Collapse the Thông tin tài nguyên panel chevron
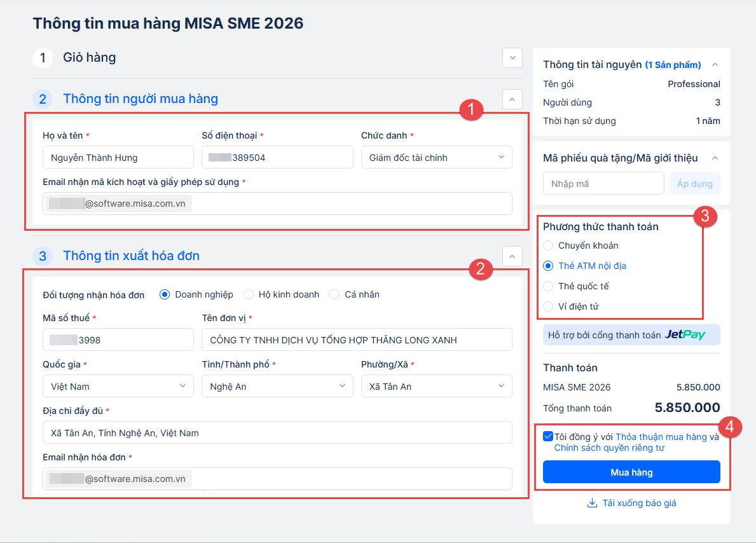The height and width of the screenshot is (543, 756). point(715,65)
